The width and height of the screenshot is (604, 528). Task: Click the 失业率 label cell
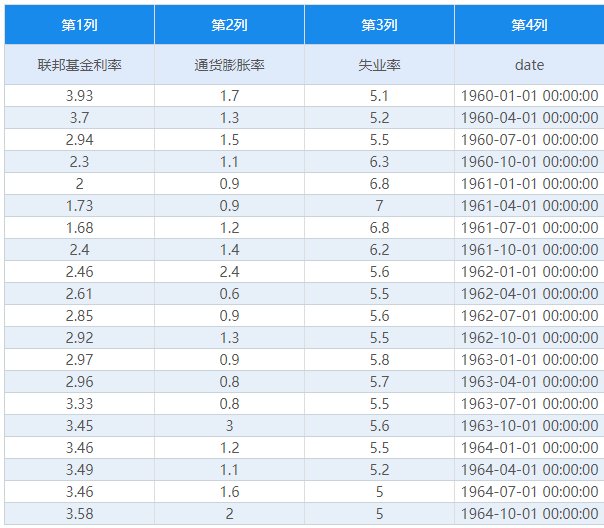[x=379, y=65]
